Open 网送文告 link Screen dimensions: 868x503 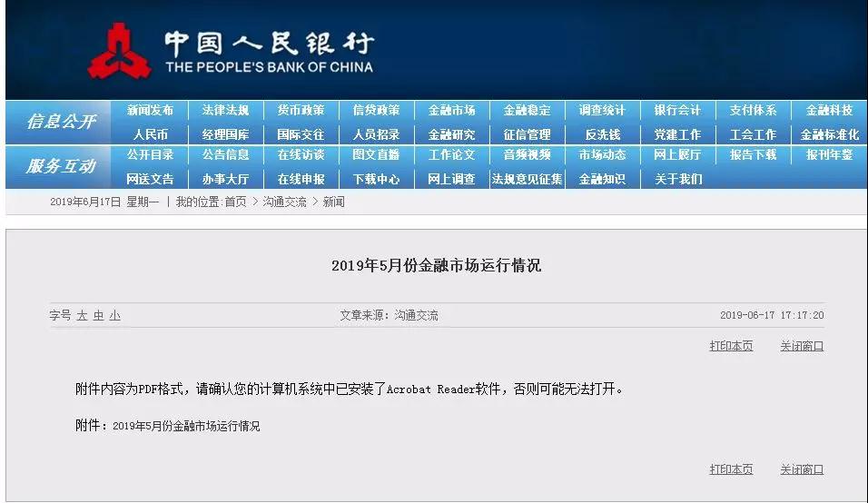(x=150, y=179)
